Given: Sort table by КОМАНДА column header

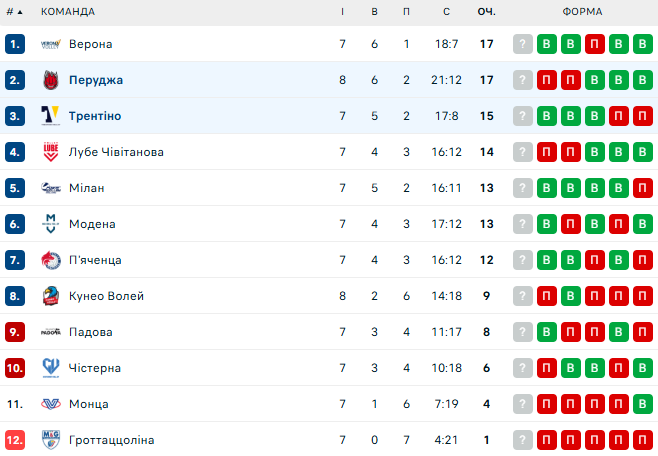Looking at the screenshot, I should 68,11.
